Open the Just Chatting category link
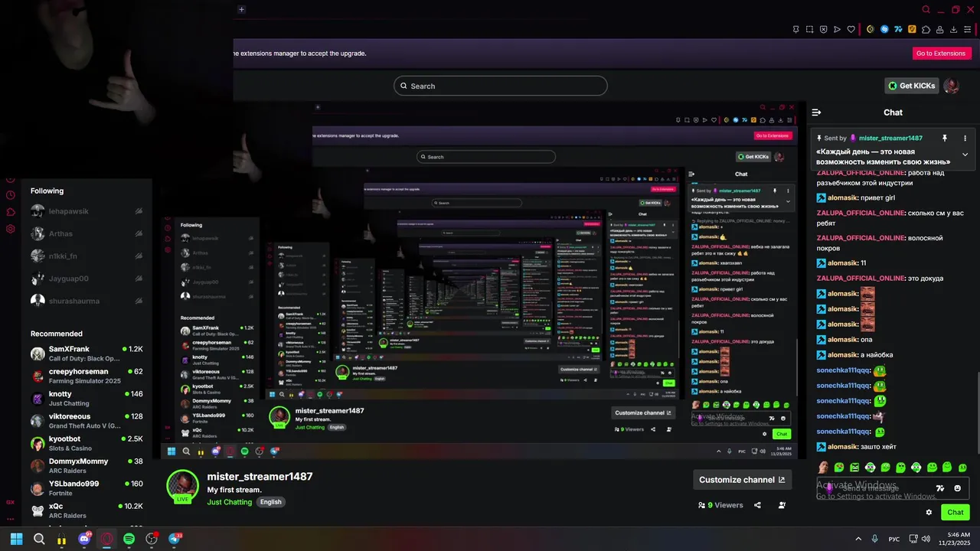This screenshot has width=980, height=551. pos(230,502)
